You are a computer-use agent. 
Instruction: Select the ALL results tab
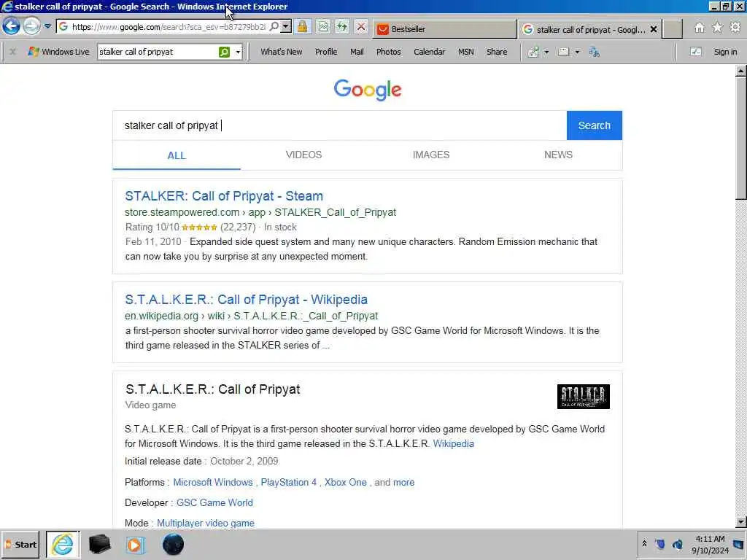(x=177, y=155)
